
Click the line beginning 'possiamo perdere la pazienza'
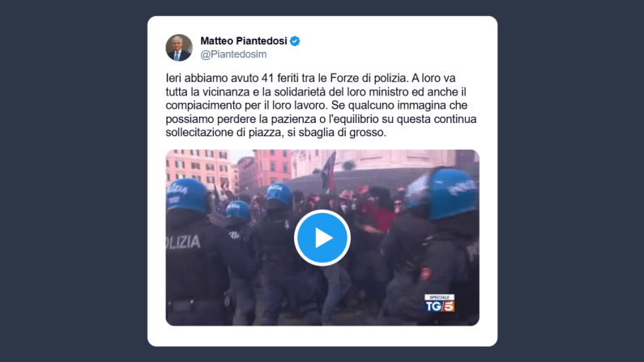tap(321, 119)
